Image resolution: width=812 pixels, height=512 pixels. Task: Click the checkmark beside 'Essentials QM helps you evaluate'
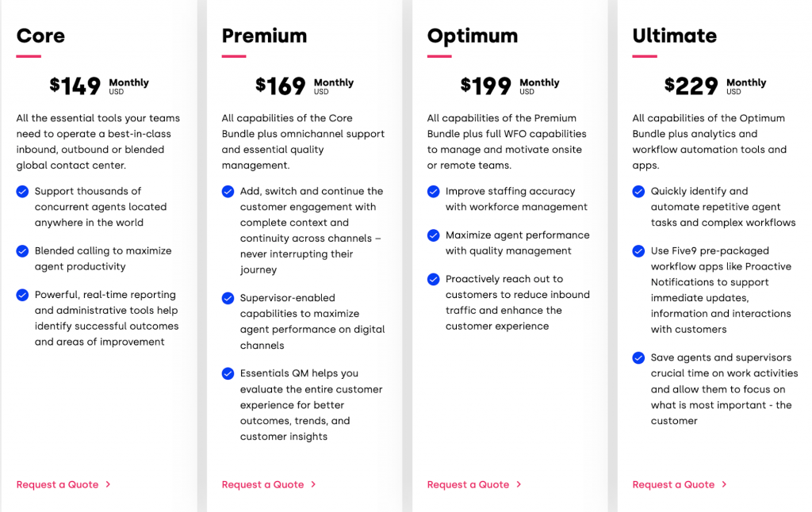[x=227, y=373]
